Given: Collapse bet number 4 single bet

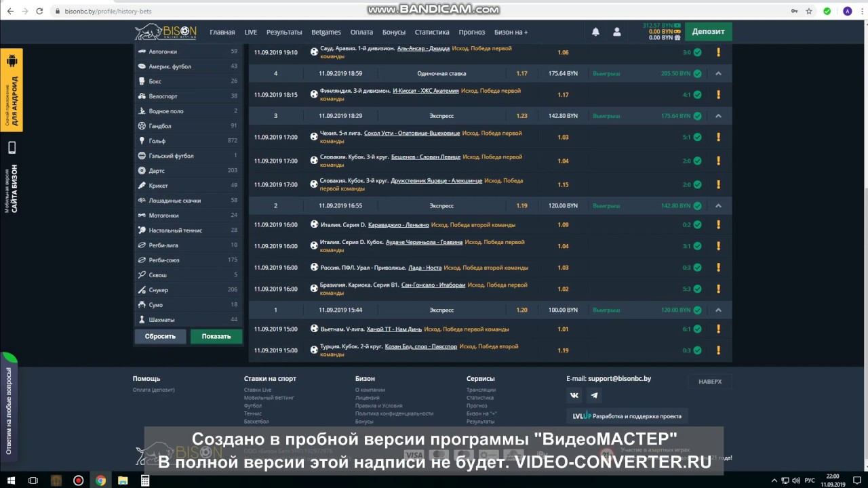Looking at the screenshot, I should click(719, 73).
